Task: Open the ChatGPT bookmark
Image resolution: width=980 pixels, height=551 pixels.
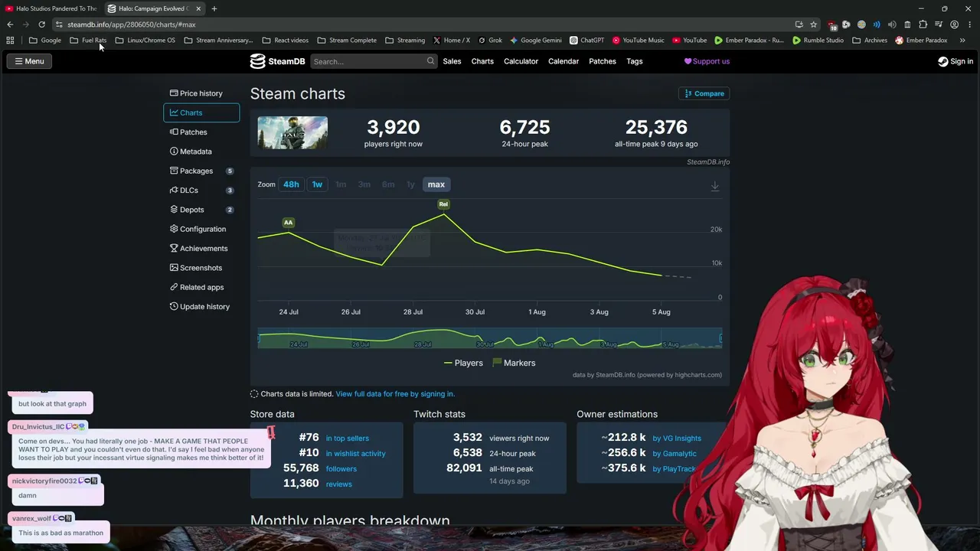Action: (x=586, y=40)
